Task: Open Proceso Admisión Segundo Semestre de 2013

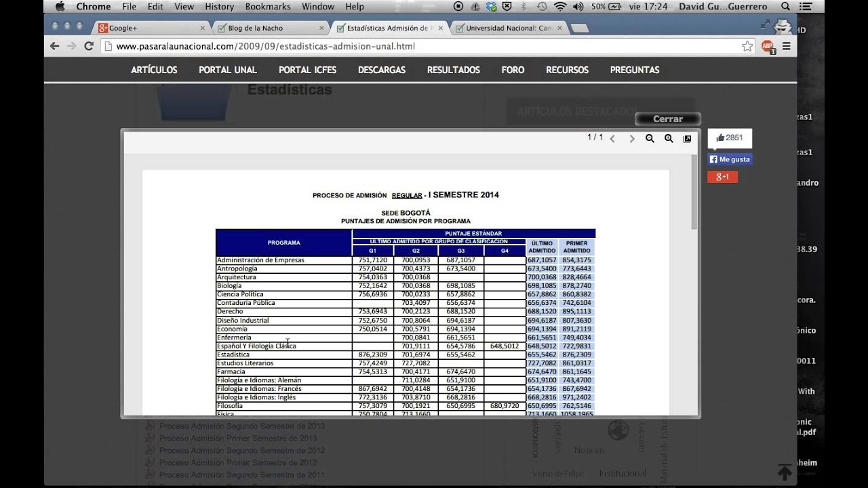Action: 242,426
